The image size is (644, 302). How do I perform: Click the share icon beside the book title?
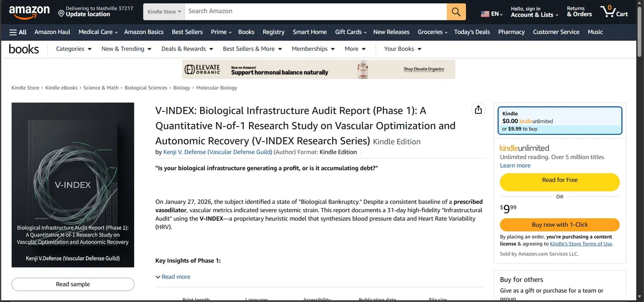[478, 110]
